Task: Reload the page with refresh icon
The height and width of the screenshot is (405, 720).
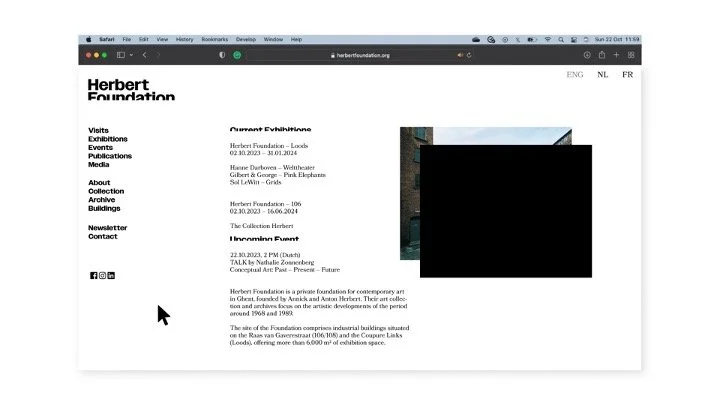Action: point(469,55)
